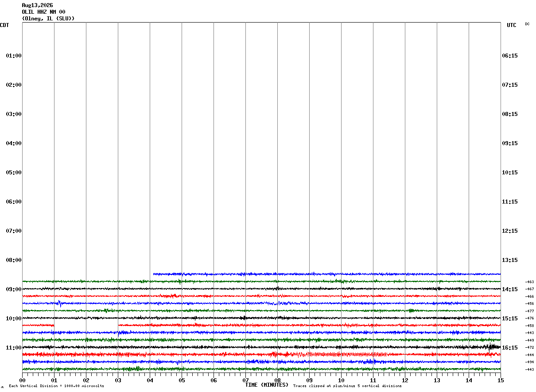Click the 11:00 CDT time label

coord(14,347)
